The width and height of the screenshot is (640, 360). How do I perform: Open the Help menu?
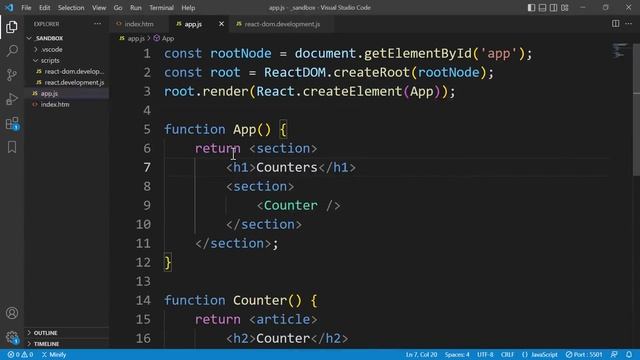tap(188, 8)
